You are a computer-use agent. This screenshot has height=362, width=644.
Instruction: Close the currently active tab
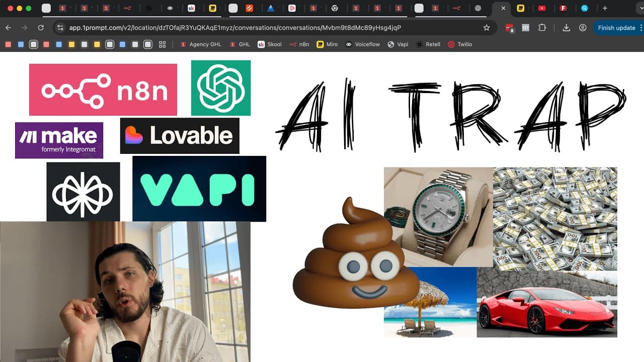tap(503, 8)
